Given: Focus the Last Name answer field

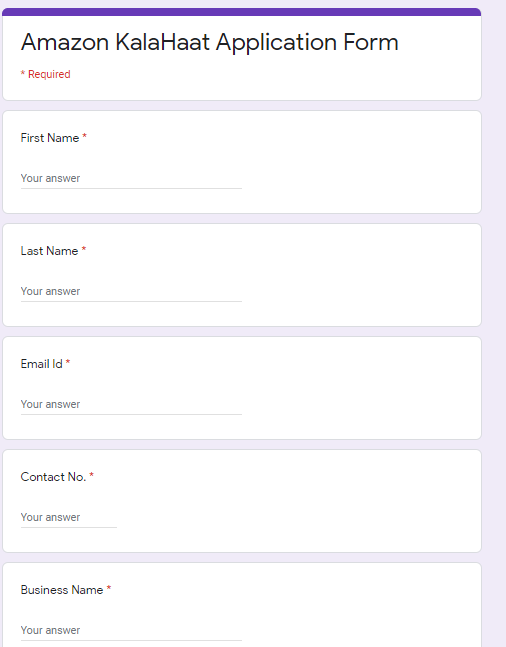Looking at the screenshot, I should pos(131,292).
